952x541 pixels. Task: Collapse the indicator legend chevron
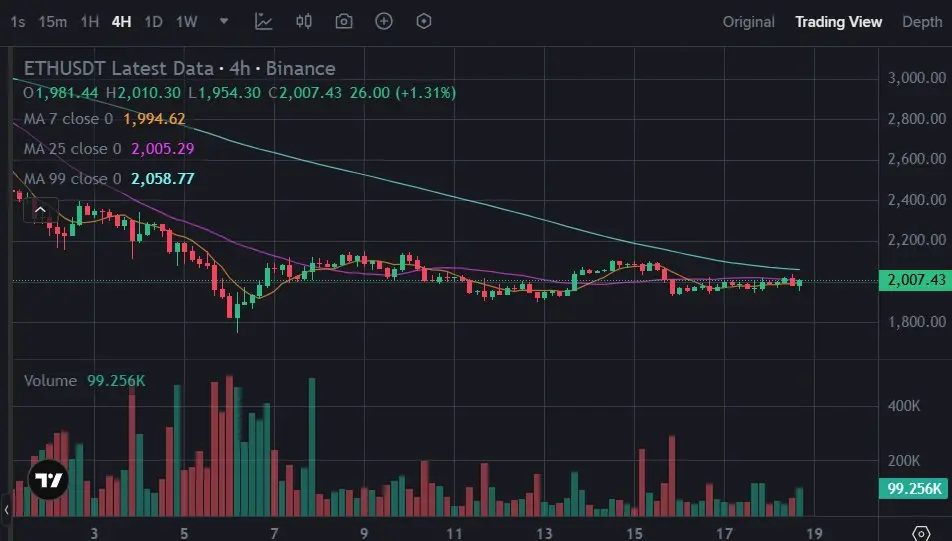point(41,210)
